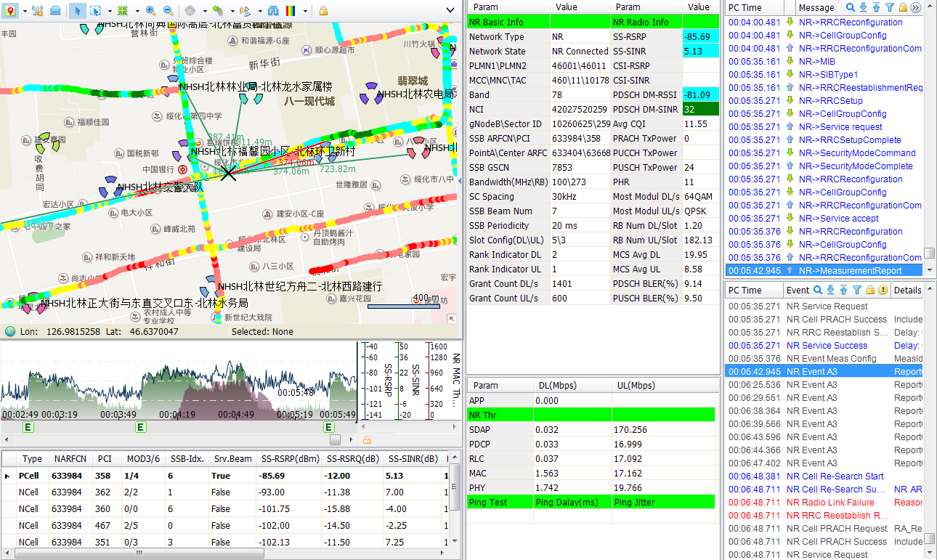The height and width of the screenshot is (560, 937).
Task: Toggle the map toolbar lock
Action: [x=323, y=11]
